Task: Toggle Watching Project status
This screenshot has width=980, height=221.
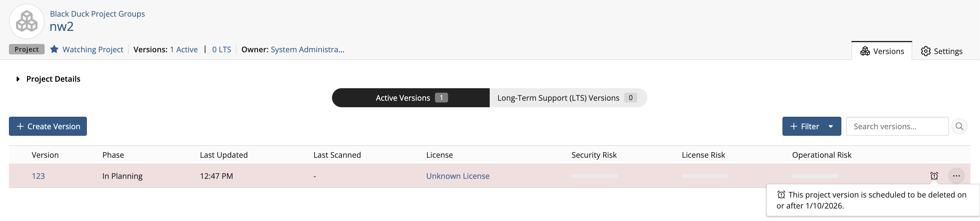Action: coord(93,49)
